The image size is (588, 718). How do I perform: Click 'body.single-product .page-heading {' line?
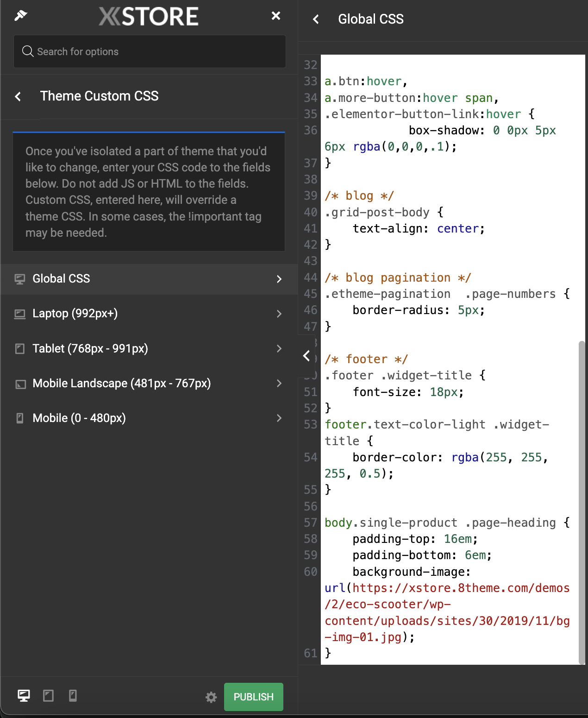(447, 523)
